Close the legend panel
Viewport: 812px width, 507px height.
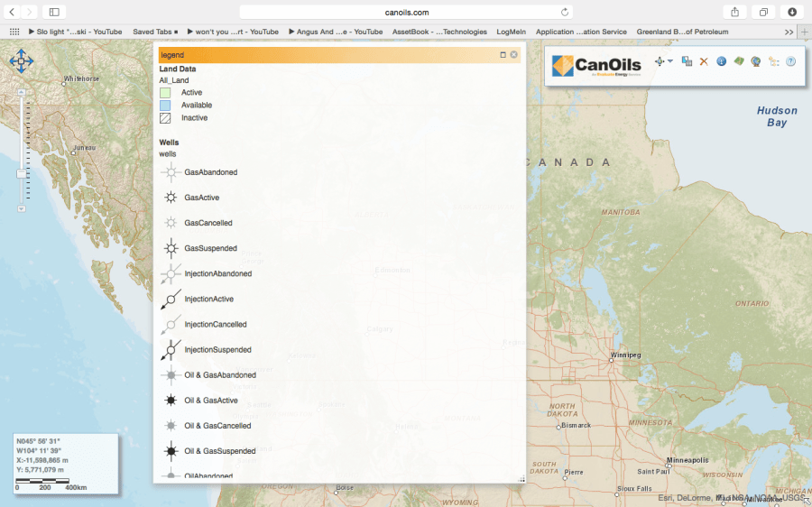pyautogui.click(x=514, y=55)
